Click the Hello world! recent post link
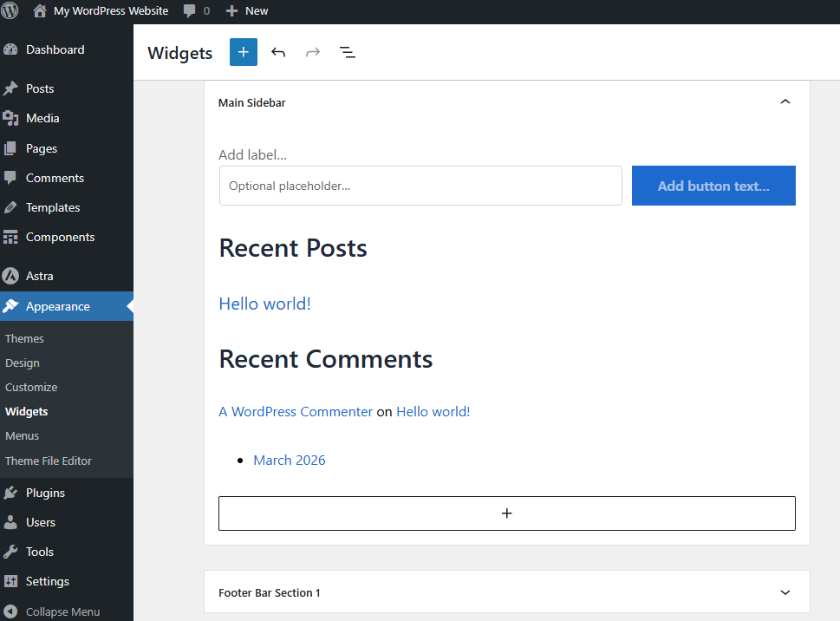 [x=264, y=304]
